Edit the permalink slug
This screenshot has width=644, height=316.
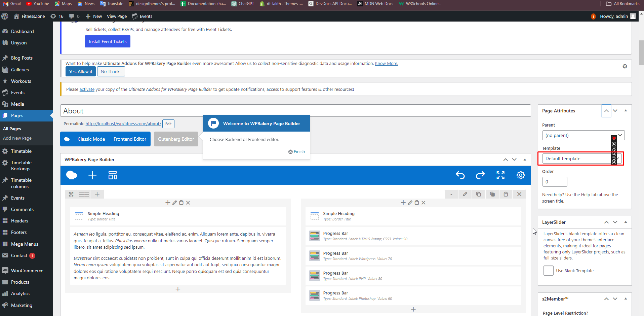coord(168,124)
